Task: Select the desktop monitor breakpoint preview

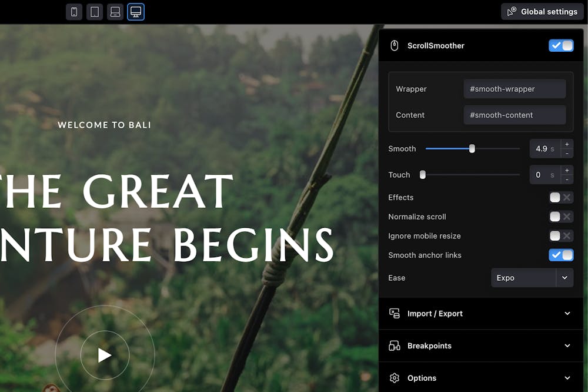Action: coord(136,12)
